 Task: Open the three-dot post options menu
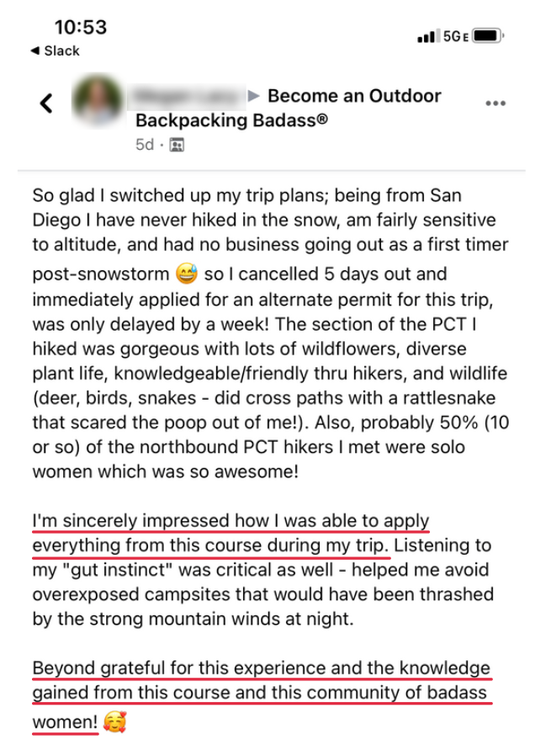point(496,104)
